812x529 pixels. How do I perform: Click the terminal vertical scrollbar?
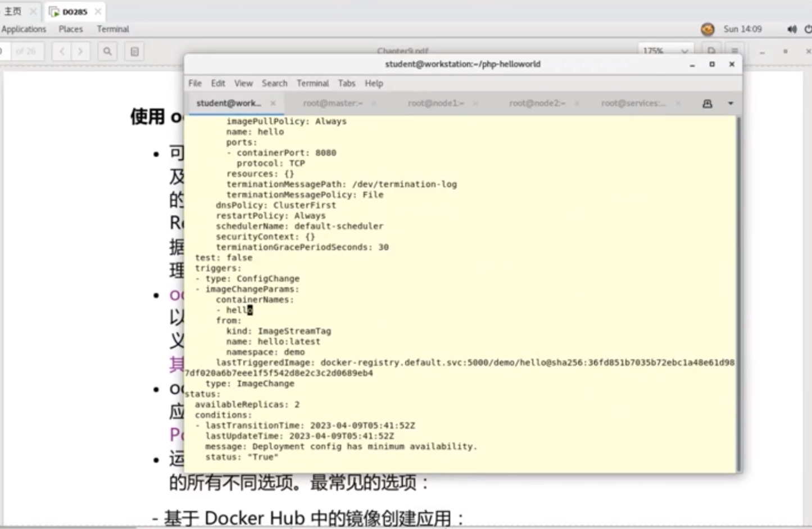(738, 294)
